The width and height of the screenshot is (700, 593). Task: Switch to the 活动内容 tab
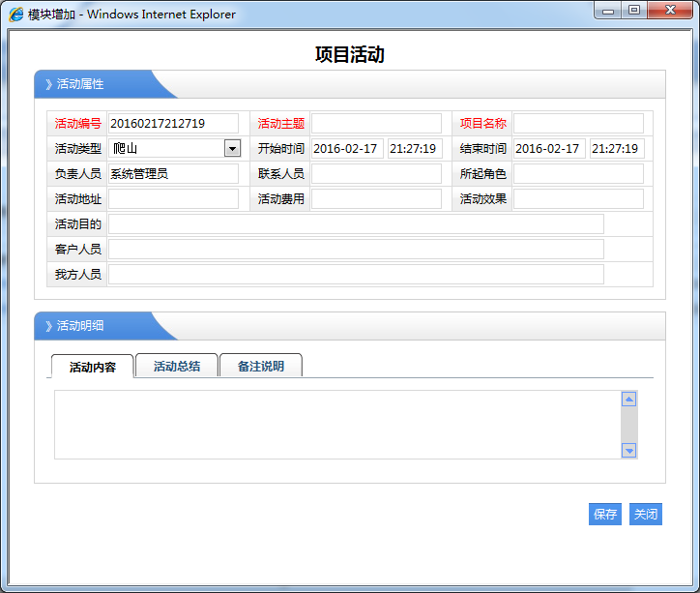pos(93,367)
